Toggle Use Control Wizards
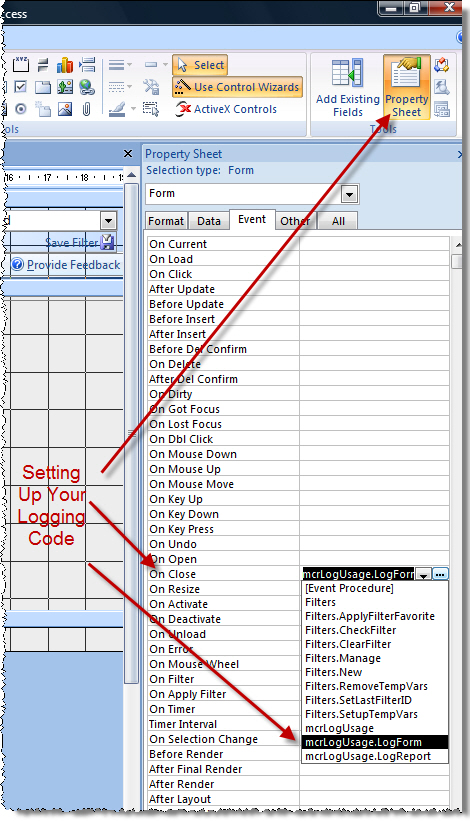Viewport: 470px width, 821px height. [x=238, y=87]
